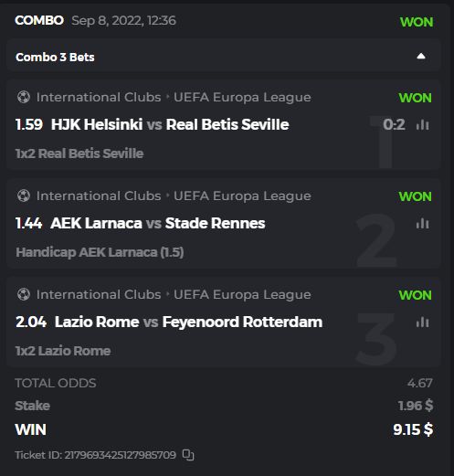Click the top WON status label
This screenshot has width=454, height=476.
pyautogui.click(x=417, y=22)
